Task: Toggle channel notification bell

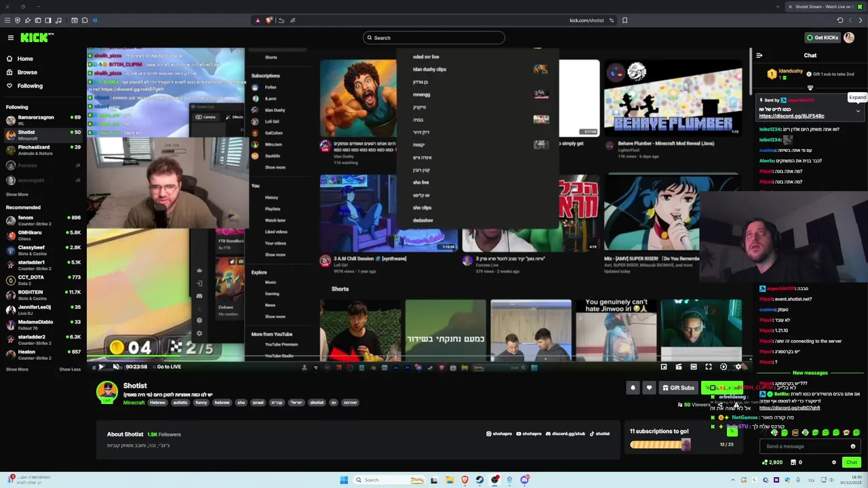Action: (x=633, y=388)
